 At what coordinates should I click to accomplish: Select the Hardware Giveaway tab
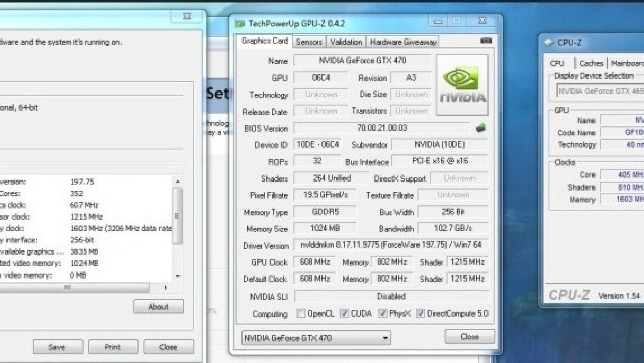tap(403, 42)
